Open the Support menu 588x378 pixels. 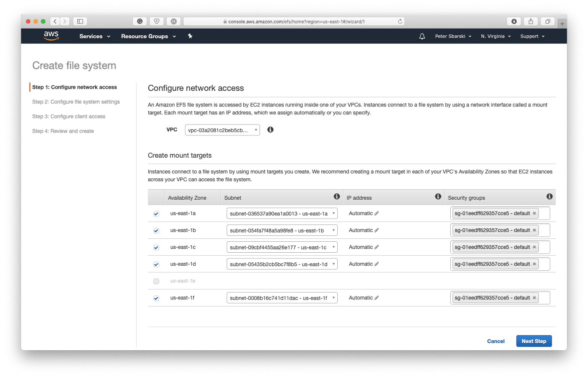533,36
